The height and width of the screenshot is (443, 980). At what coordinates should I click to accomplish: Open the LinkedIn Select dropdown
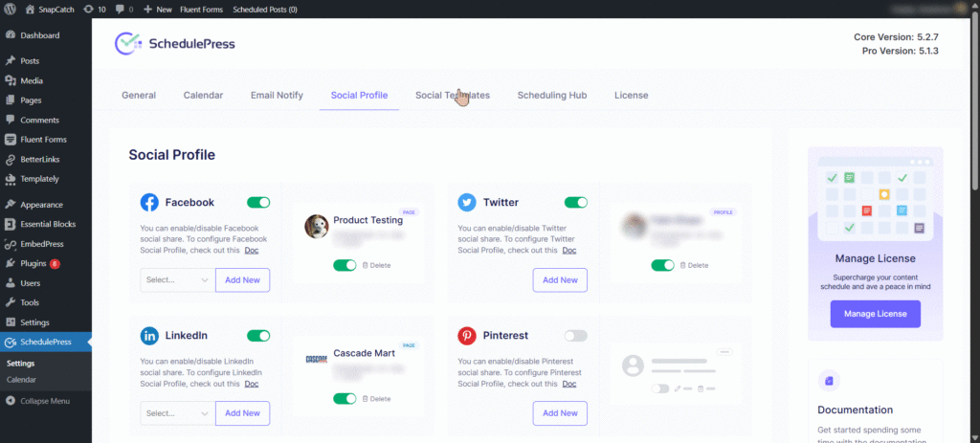click(177, 413)
